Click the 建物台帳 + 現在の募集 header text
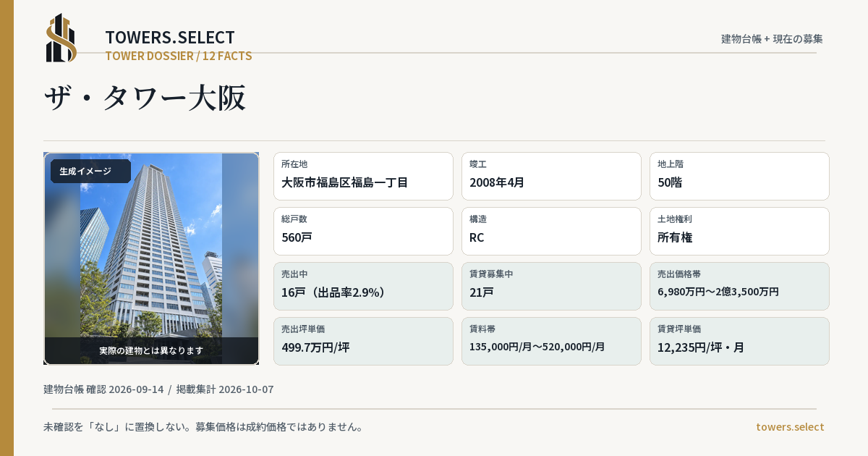 click(x=772, y=39)
